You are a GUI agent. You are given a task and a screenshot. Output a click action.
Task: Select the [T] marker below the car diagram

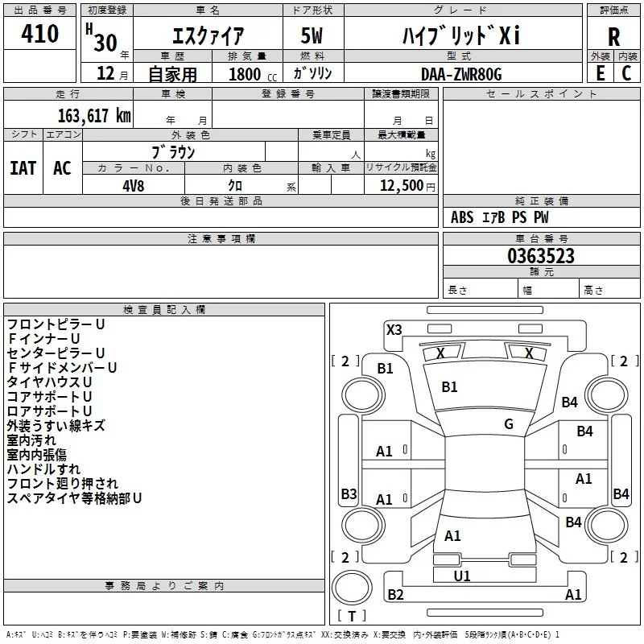(x=352, y=616)
